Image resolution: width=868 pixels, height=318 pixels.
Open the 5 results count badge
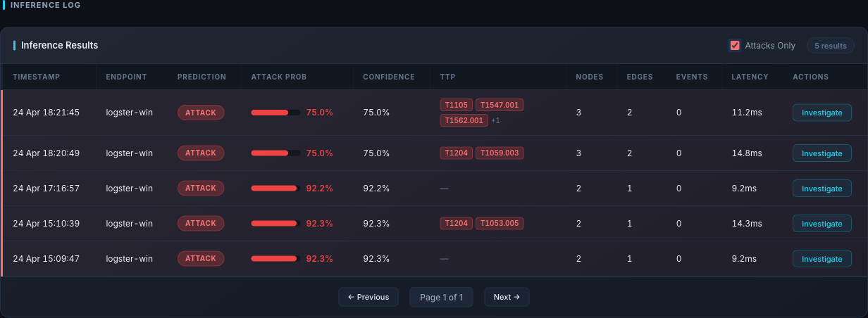[831, 46]
